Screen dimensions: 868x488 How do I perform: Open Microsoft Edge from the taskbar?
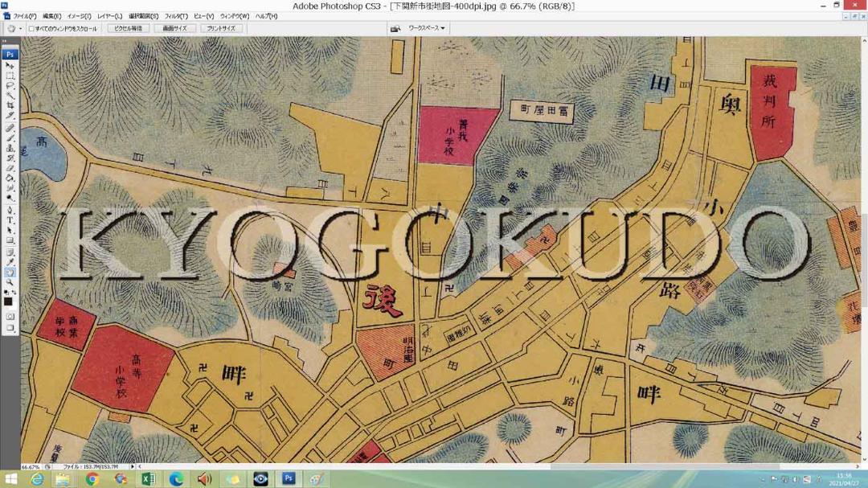click(176, 479)
